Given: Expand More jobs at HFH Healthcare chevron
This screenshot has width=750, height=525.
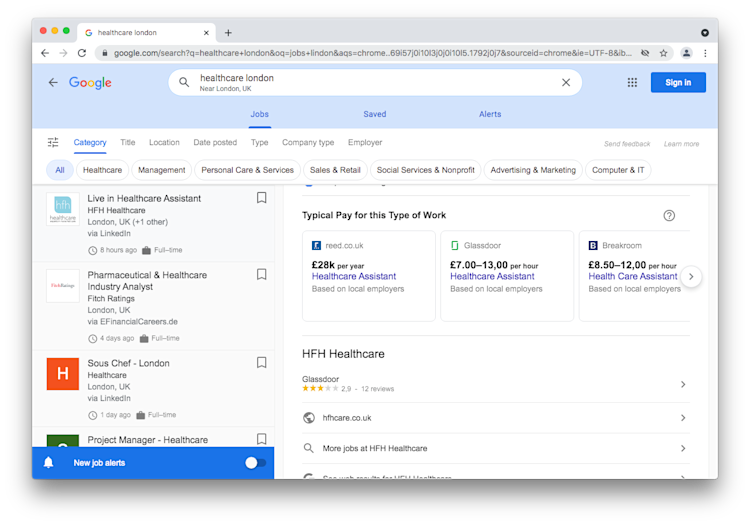Looking at the screenshot, I should point(683,448).
